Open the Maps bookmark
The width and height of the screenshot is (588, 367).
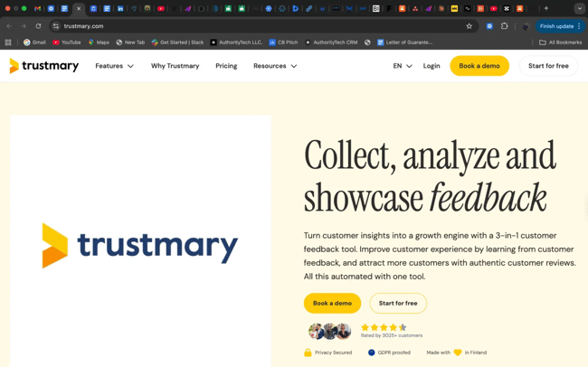[99, 42]
